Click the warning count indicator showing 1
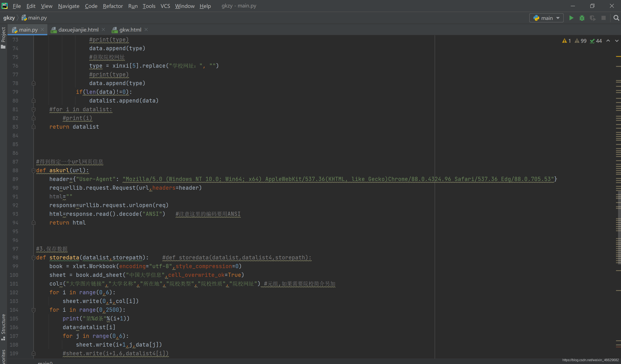Image resolution: width=621 pixels, height=364 pixels. 567,41
